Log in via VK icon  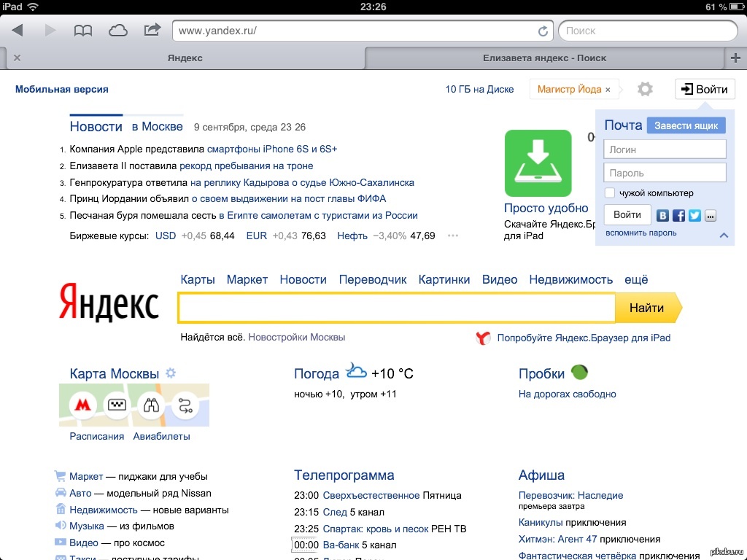pyautogui.click(x=662, y=215)
